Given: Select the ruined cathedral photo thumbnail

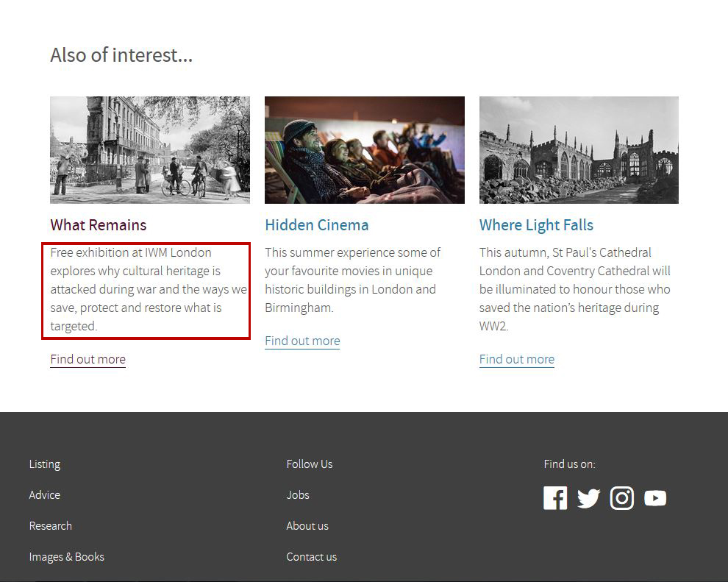Looking at the screenshot, I should pyautogui.click(x=579, y=149).
